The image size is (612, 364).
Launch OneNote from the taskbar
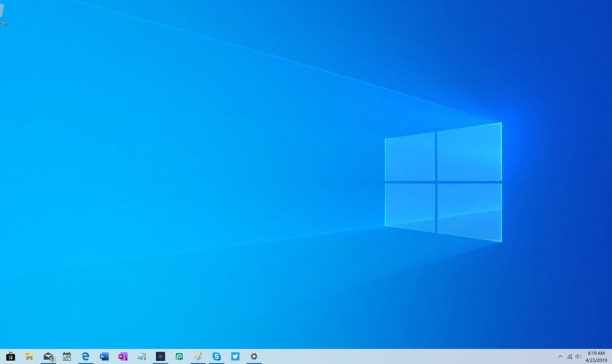pos(123,357)
